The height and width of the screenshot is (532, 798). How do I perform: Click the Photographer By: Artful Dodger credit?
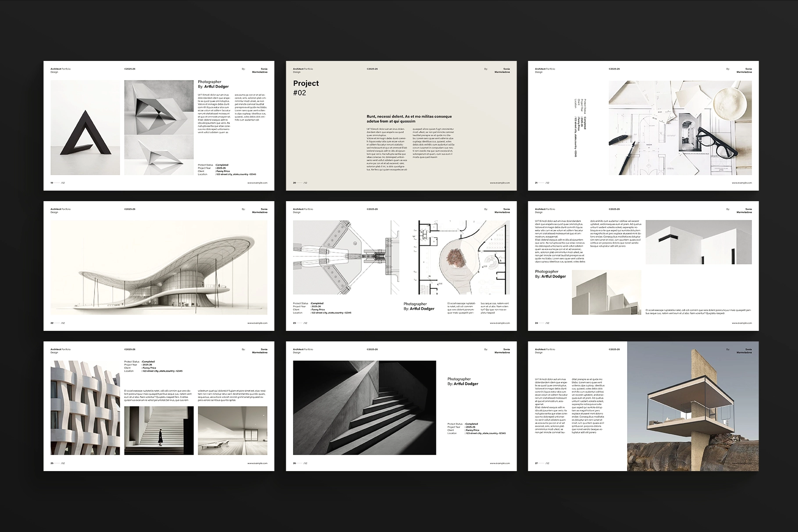click(212, 84)
